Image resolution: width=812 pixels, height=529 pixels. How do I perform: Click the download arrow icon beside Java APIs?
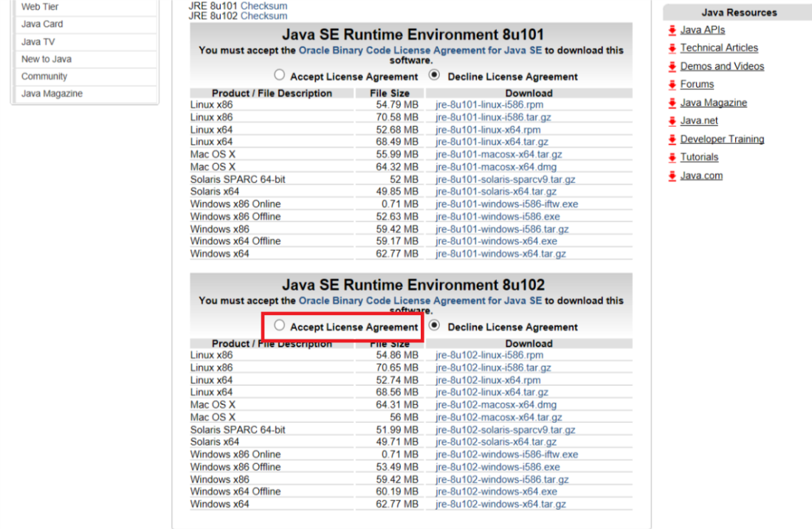(x=672, y=30)
